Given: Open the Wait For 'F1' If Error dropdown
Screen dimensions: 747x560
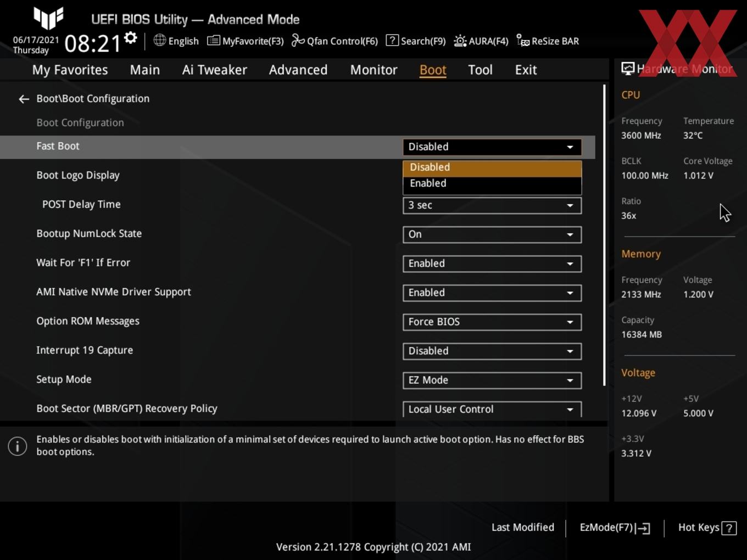Looking at the screenshot, I should point(492,264).
